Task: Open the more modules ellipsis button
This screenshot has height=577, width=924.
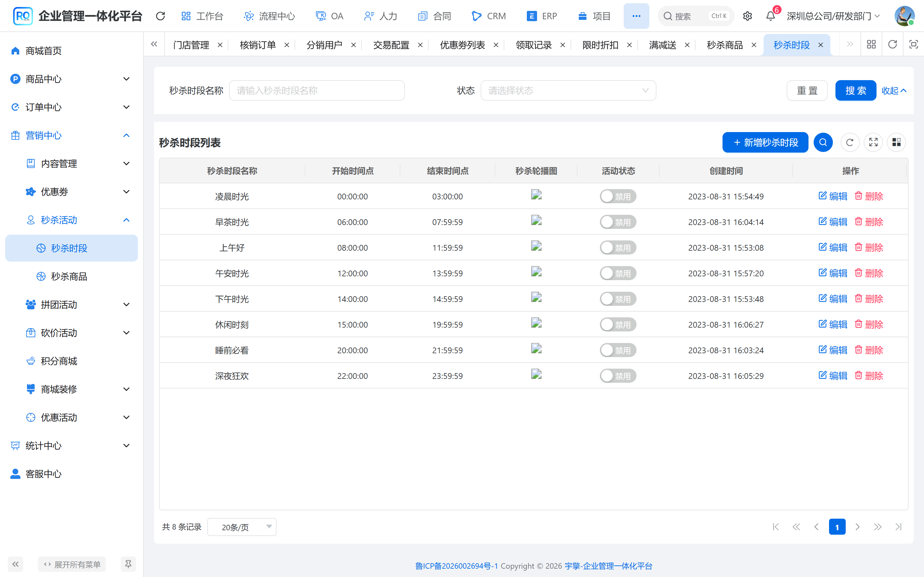Action: point(636,16)
